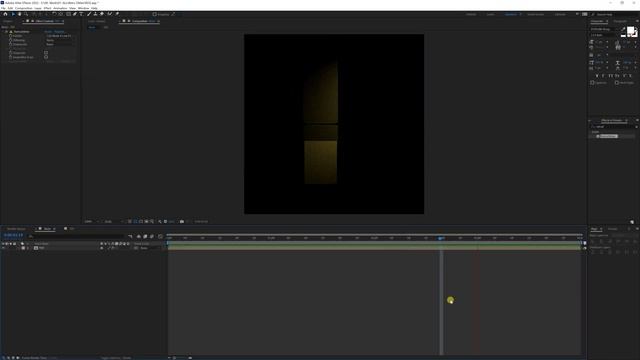Click the shy layers icon in timeline
640x360 pixels.
click(x=139, y=236)
